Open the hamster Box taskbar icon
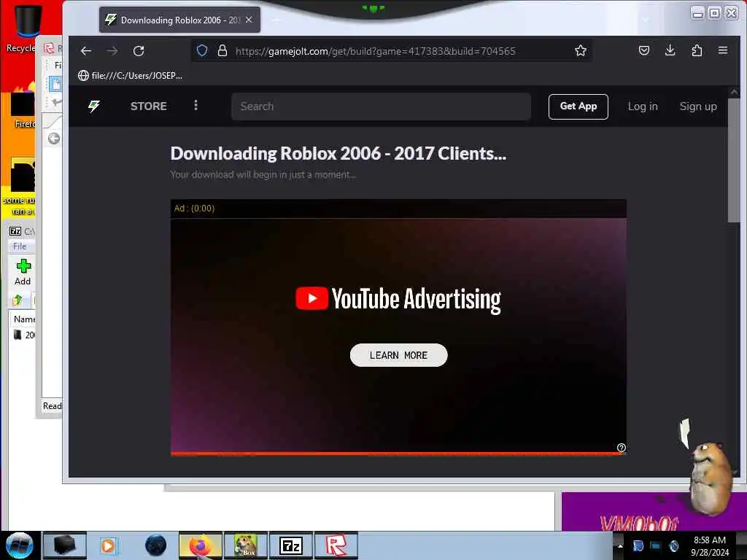The height and width of the screenshot is (560, 747). (246, 545)
